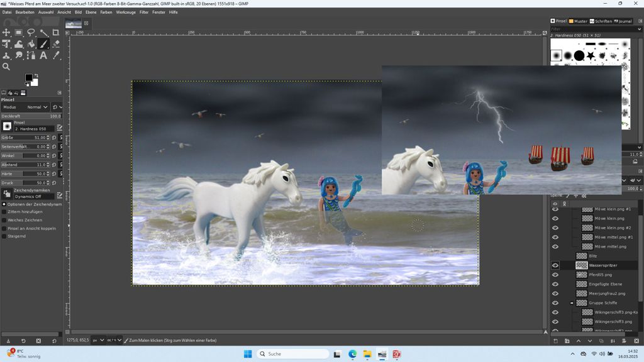
Task: Open the Datei menu
Action: click(x=7, y=13)
